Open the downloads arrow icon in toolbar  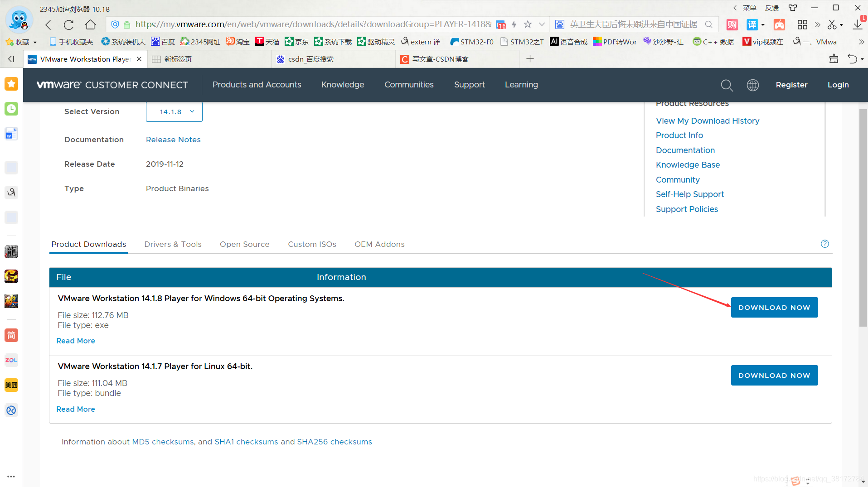click(x=857, y=24)
